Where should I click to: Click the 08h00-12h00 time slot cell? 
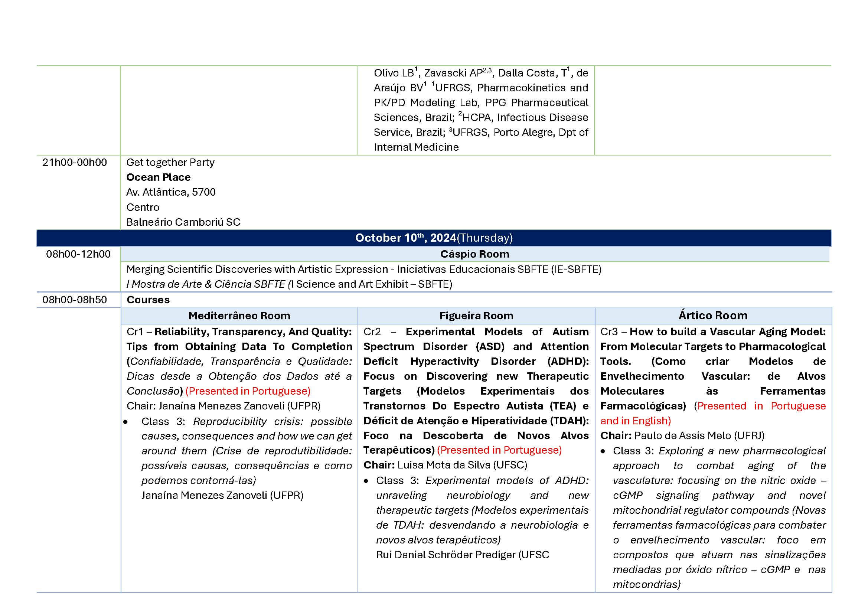point(76,254)
